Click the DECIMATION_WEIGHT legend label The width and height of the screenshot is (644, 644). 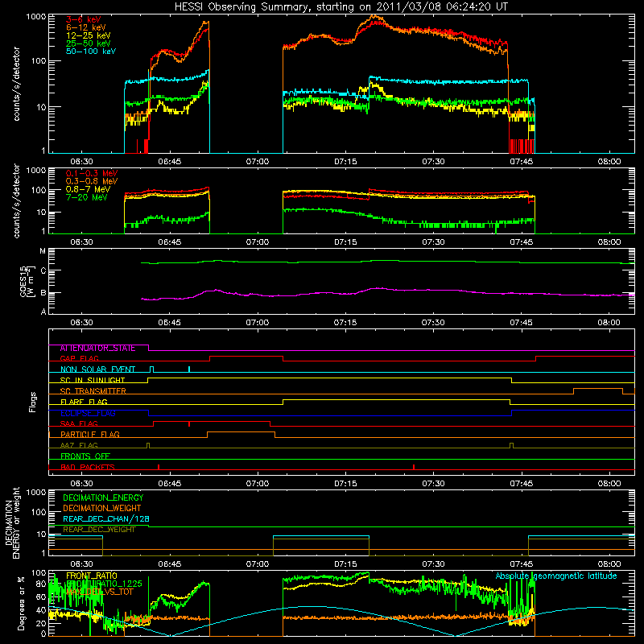click(102, 509)
